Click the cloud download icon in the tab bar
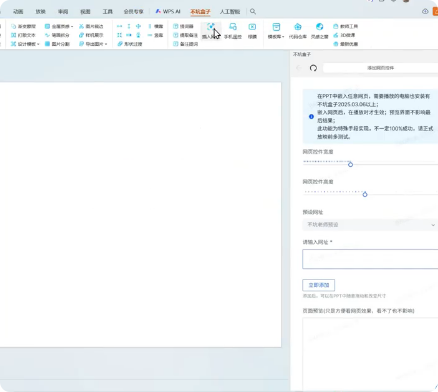This screenshot has height=392, width=438. pyautogui.click(x=425, y=11)
